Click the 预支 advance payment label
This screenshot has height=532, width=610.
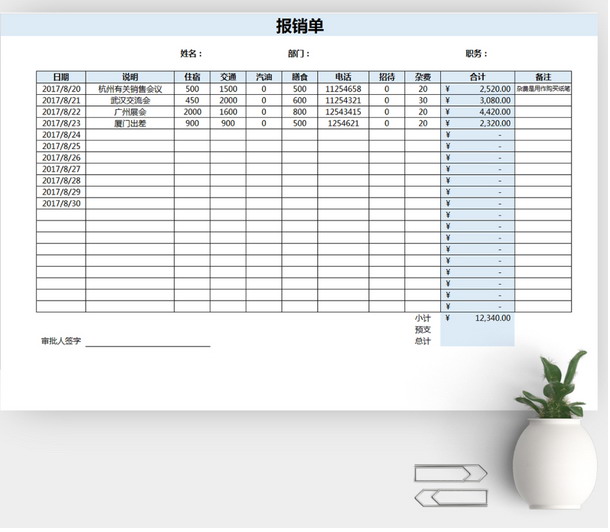(422, 330)
